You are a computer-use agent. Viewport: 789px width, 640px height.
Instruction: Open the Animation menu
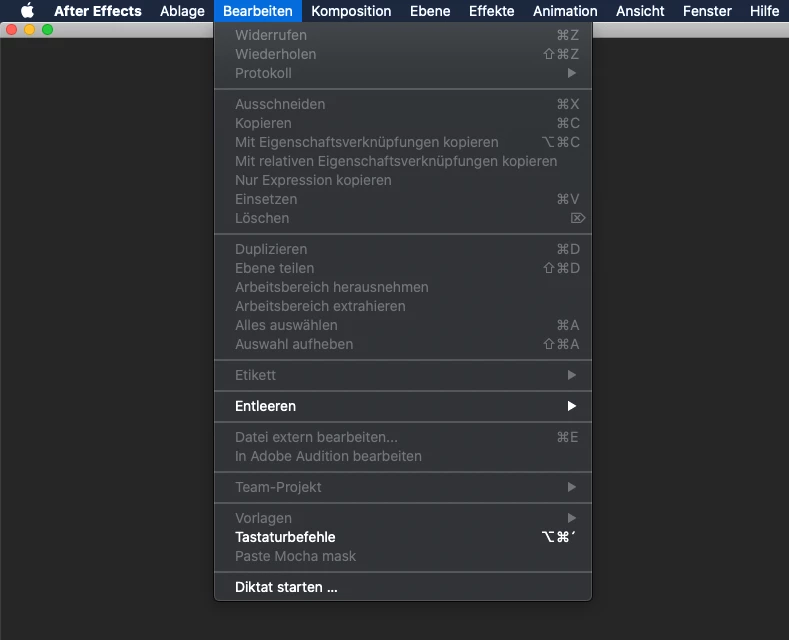click(565, 11)
